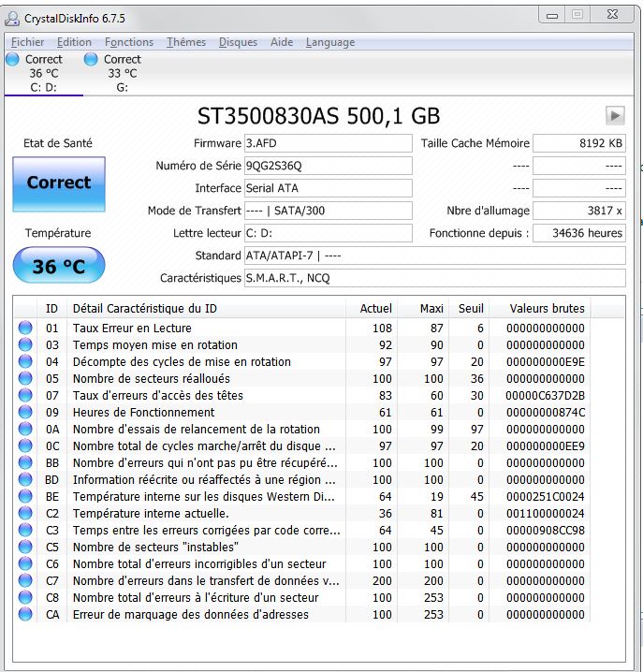Click status icon of Heures de Fonctionnement
Screen dimensions: 643x672
pos(25,413)
